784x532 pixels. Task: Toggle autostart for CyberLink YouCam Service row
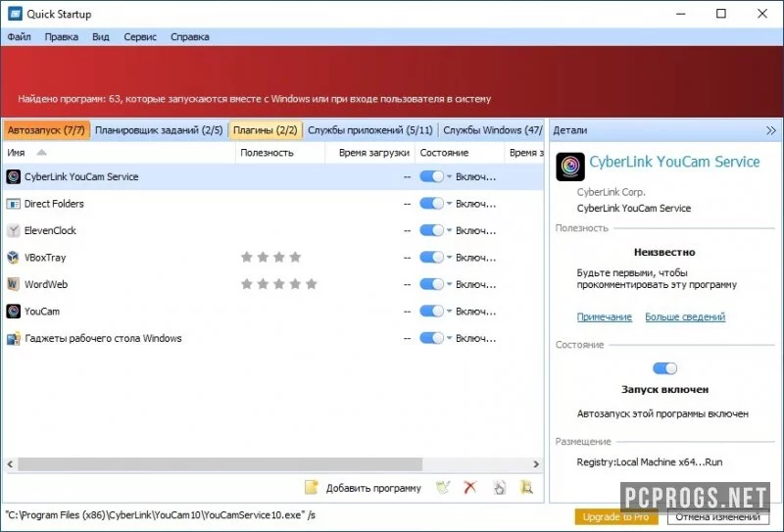431,176
